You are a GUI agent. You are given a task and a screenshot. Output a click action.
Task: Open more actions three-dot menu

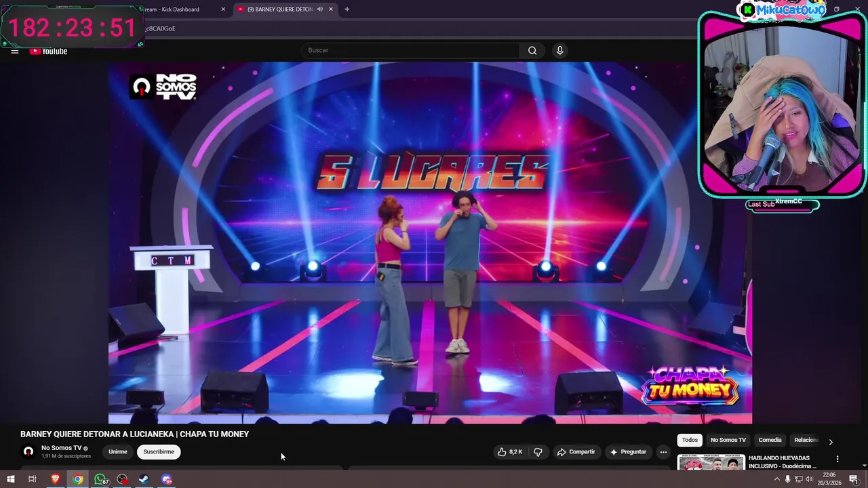tap(663, 451)
